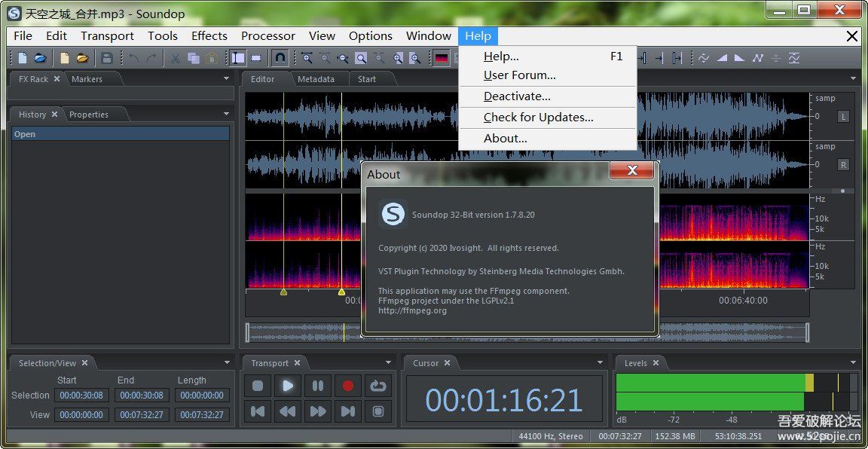Click the Fast Forward double-arrow button
Viewport: 868px width, 449px height.
(x=318, y=411)
